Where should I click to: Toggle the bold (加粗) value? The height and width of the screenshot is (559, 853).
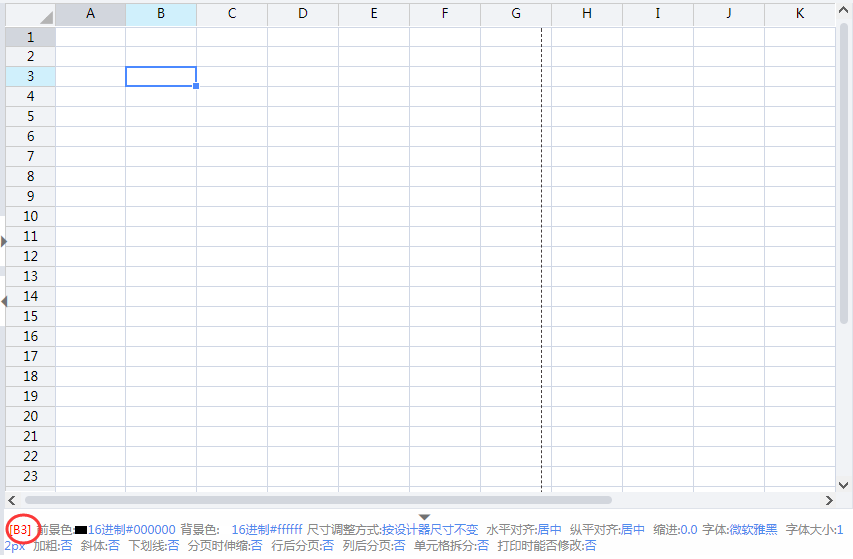(66, 546)
